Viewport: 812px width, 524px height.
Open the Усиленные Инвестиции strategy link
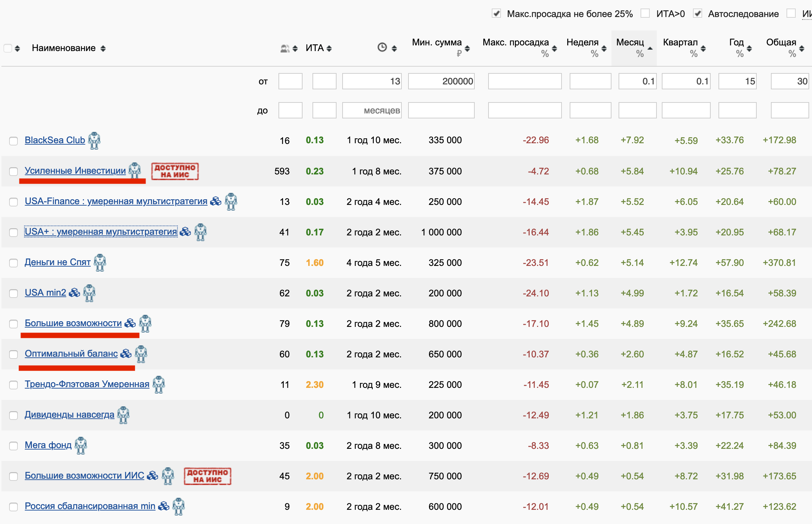pyautogui.click(x=75, y=171)
